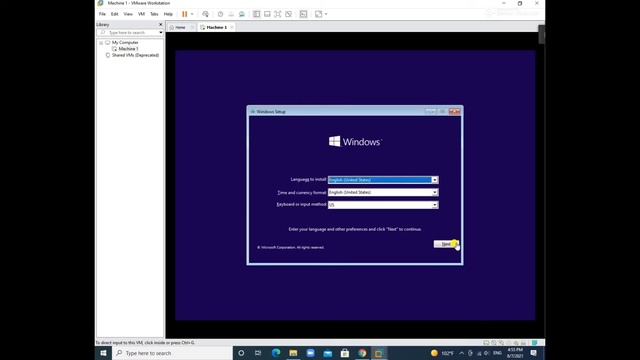Send Ctrl+Alt+Del to the virtual machine
Image resolution: width=640 pixels, height=360 pixels.
click(x=205, y=14)
